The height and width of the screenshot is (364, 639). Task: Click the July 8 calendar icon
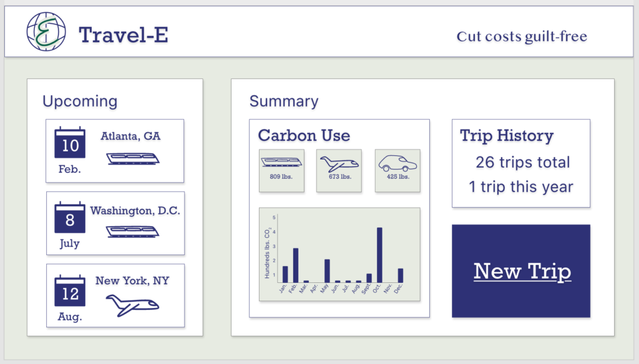pyautogui.click(x=70, y=218)
